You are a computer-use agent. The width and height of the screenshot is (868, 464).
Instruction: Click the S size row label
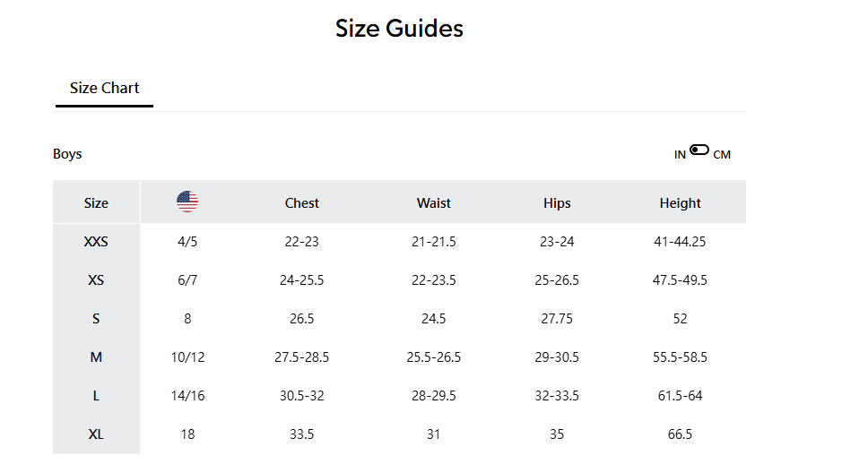[96, 319]
